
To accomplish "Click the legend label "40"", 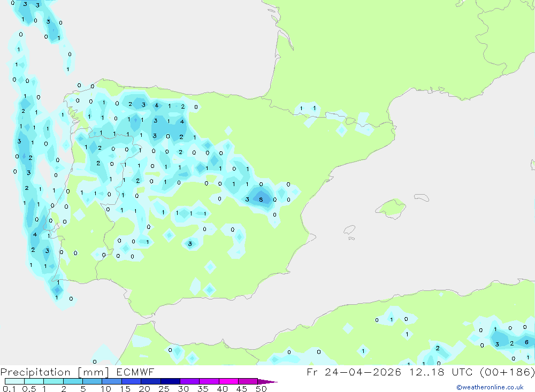I will [223, 389].
